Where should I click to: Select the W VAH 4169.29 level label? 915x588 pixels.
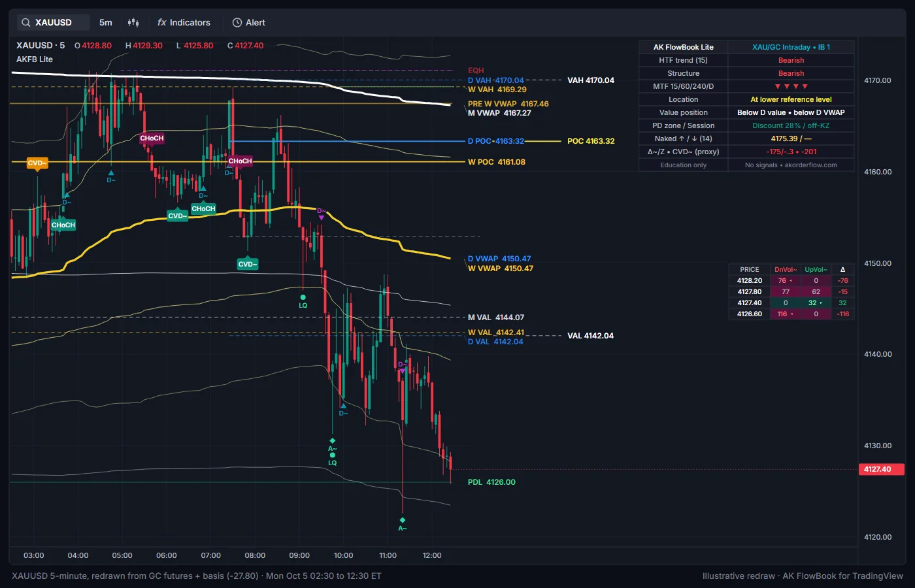coord(497,90)
